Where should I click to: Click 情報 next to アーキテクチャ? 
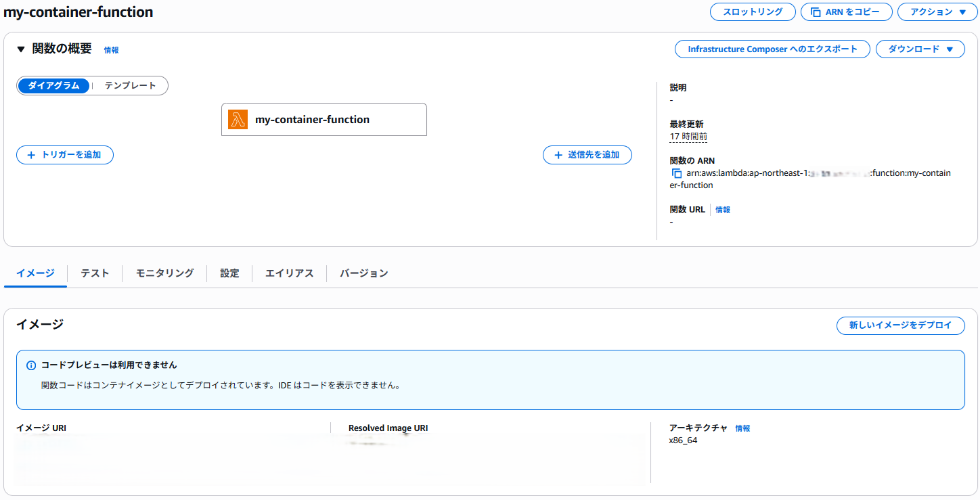click(744, 428)
